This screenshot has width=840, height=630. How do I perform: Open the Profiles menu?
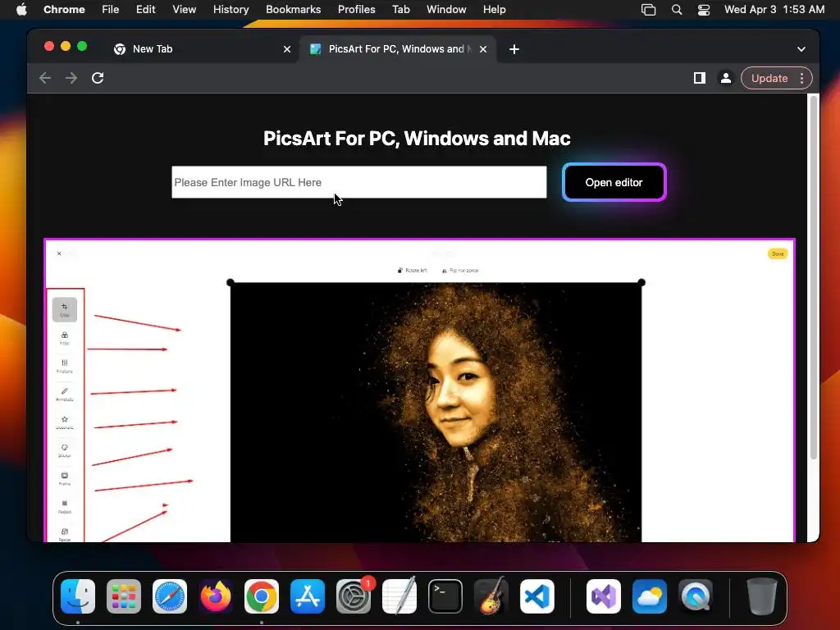coord(356,10)
